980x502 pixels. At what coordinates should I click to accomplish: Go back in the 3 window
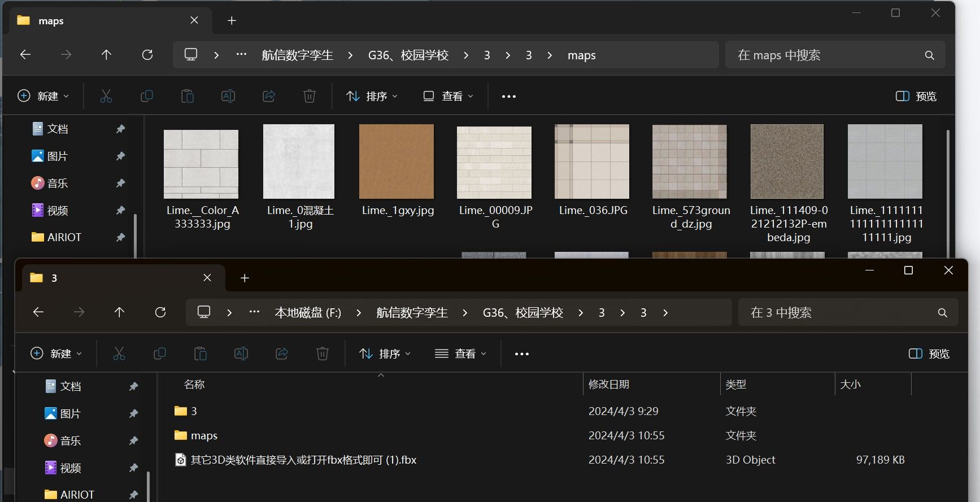click(38, 312)
